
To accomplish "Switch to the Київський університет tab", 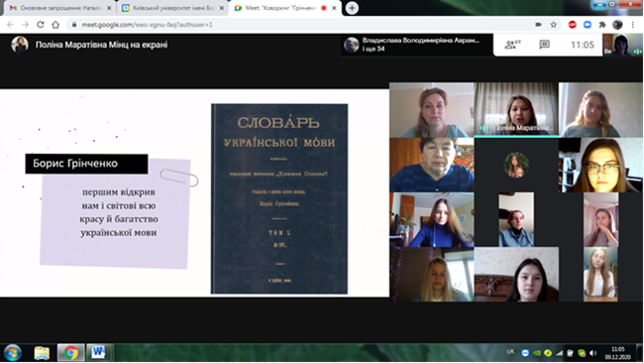I will click(173, 8).
